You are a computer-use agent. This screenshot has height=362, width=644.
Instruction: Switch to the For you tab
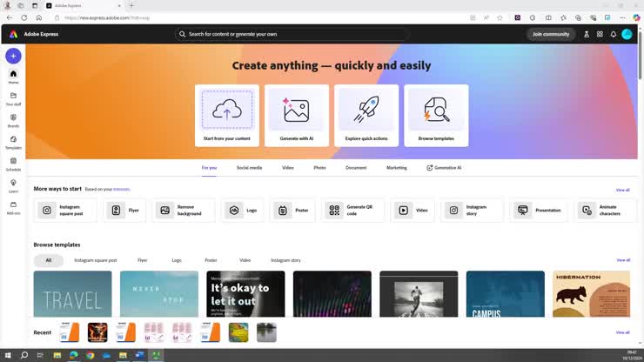[x=209, y=168]
